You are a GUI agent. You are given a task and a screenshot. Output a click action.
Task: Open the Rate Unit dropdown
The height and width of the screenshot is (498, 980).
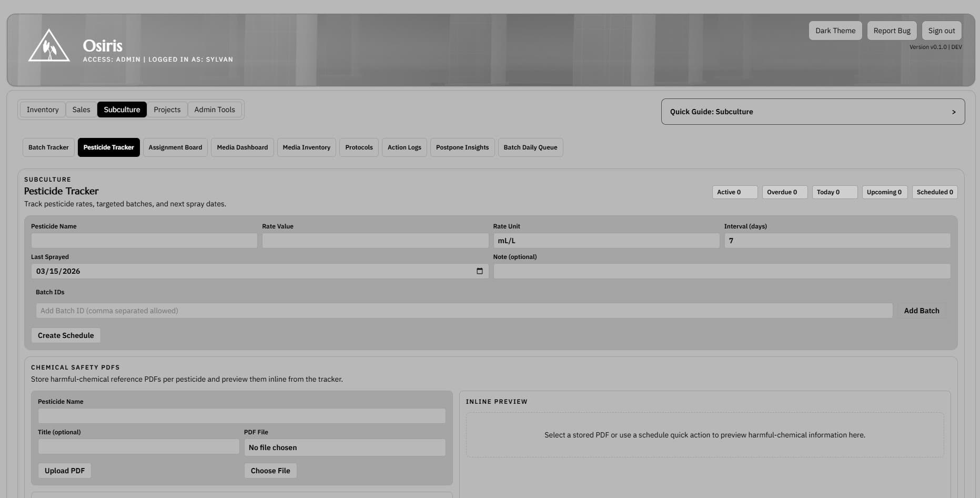click(x=606, y=241)
